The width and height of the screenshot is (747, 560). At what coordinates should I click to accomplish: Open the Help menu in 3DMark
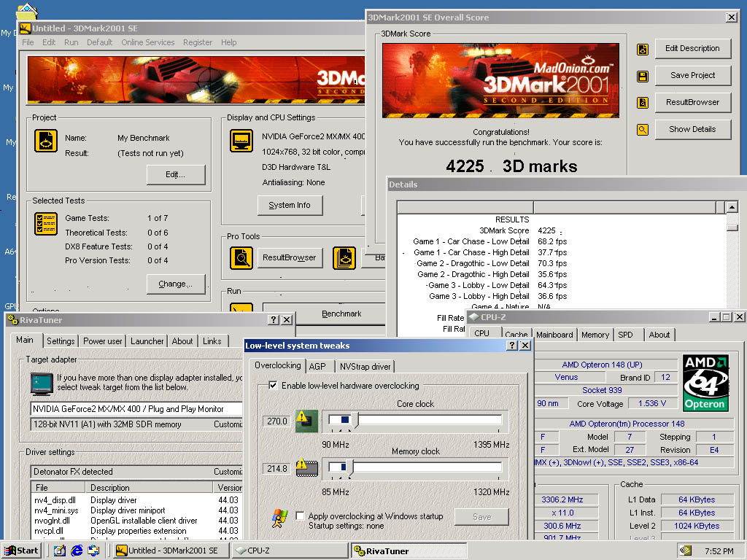tap(228, 42)
